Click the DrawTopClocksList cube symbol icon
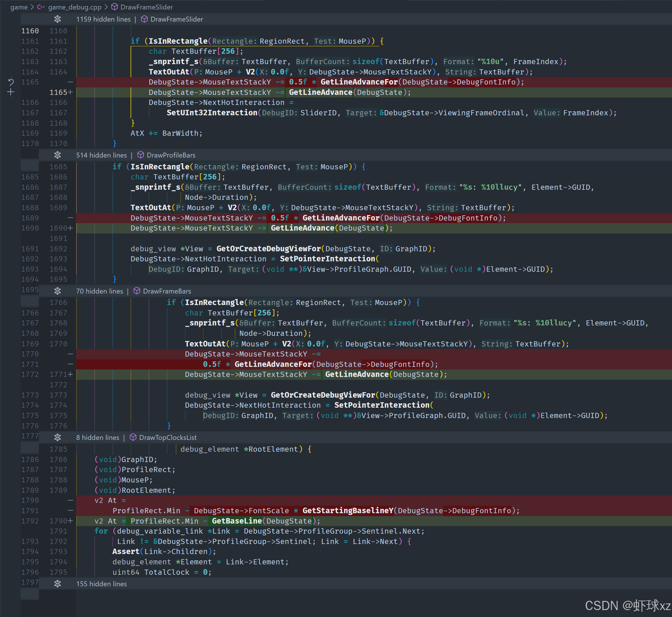Image resolution: width=672 pixels, height=617 pixels. [x=133, y=437]
